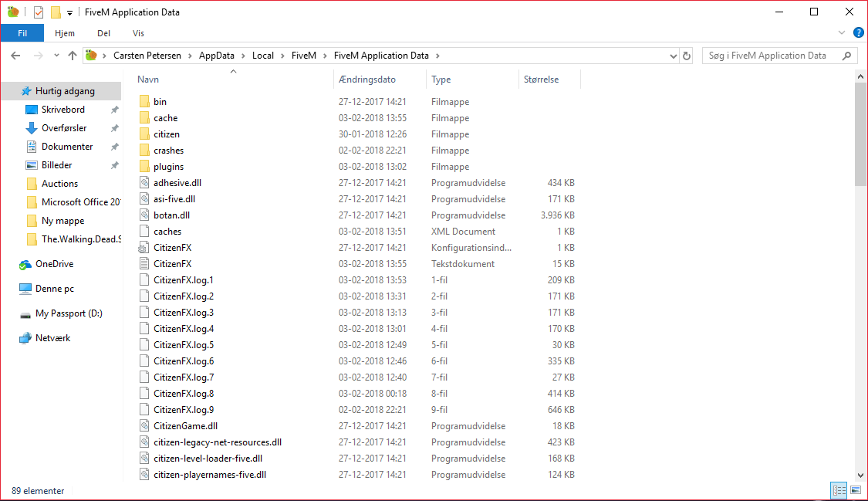Click the adhesive.dll file icon

pos(144,182)
